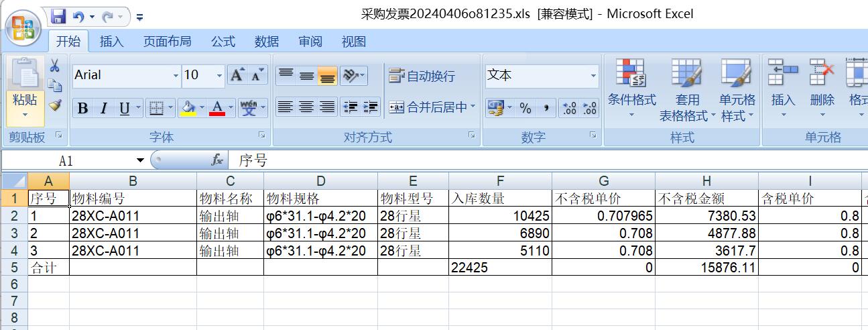
Task: Click the Insert Function fx icon
Action: click(216, 160)
